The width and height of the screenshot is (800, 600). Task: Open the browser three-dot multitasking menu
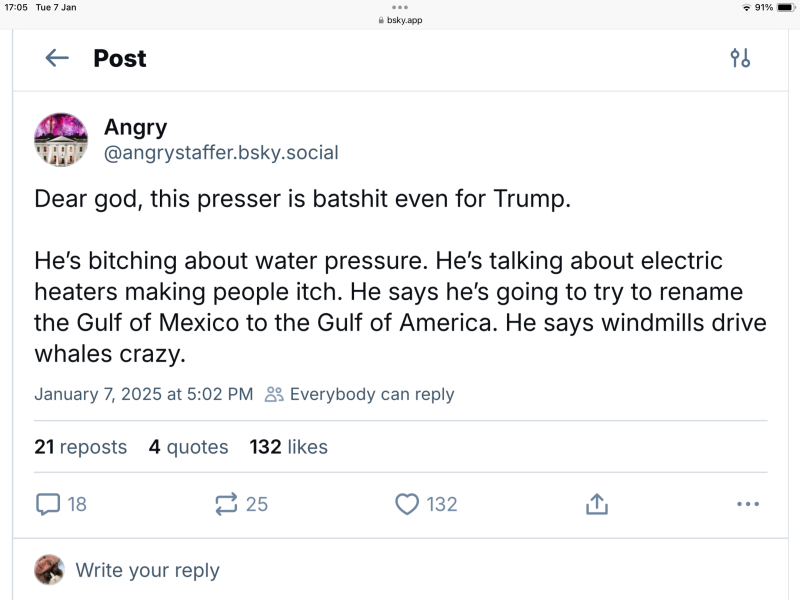pyautogui.click(x=400, y=8)
